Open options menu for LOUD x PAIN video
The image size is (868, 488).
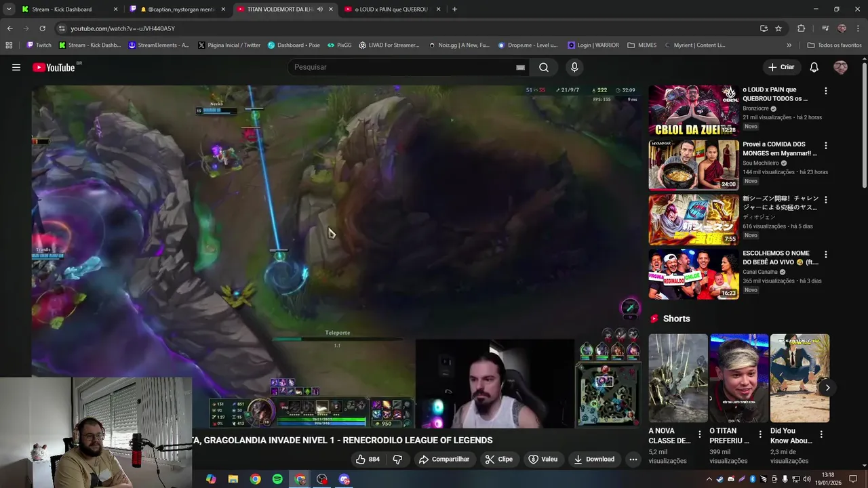click(x=825, y=91)
